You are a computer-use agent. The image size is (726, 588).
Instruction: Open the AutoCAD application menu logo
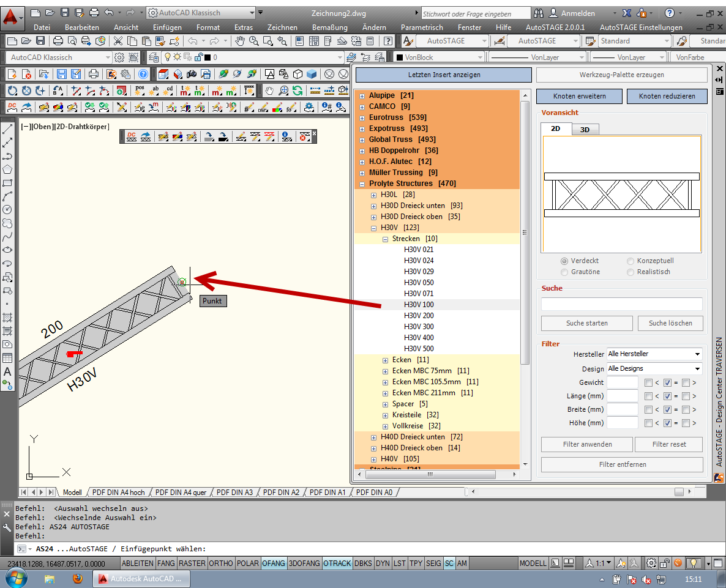click(x=11, y=17)
